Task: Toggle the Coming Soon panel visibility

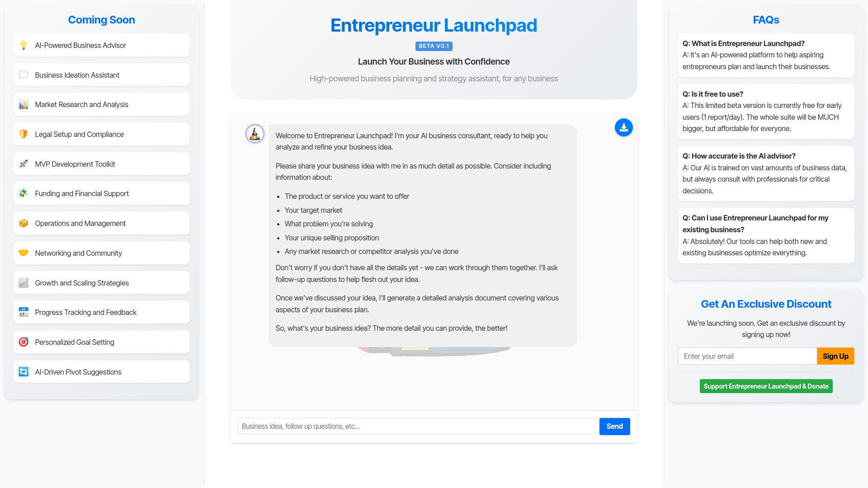Action: click(101, 20)
